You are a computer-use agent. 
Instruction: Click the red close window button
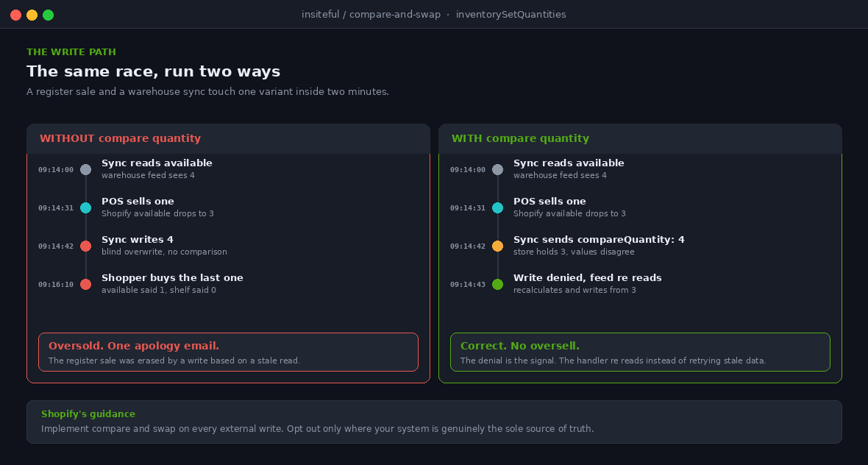pyautogui.click(x=16, y=15)
